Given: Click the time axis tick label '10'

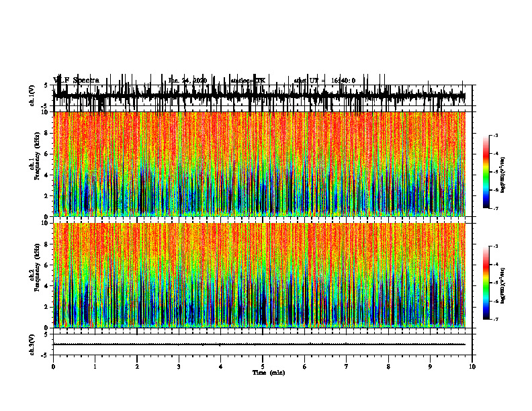Looking at the screenshot, I should point(472,367).
